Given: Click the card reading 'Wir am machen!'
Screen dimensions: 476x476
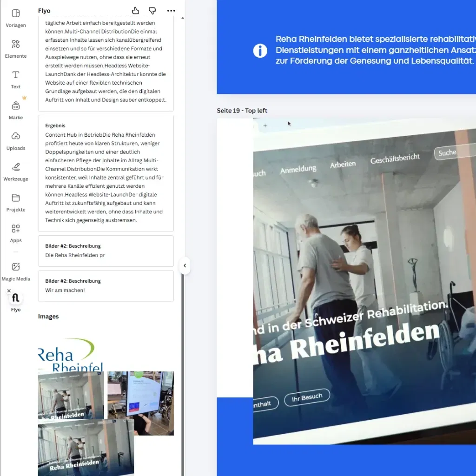Looking at the screenshot, I should 106,286.
